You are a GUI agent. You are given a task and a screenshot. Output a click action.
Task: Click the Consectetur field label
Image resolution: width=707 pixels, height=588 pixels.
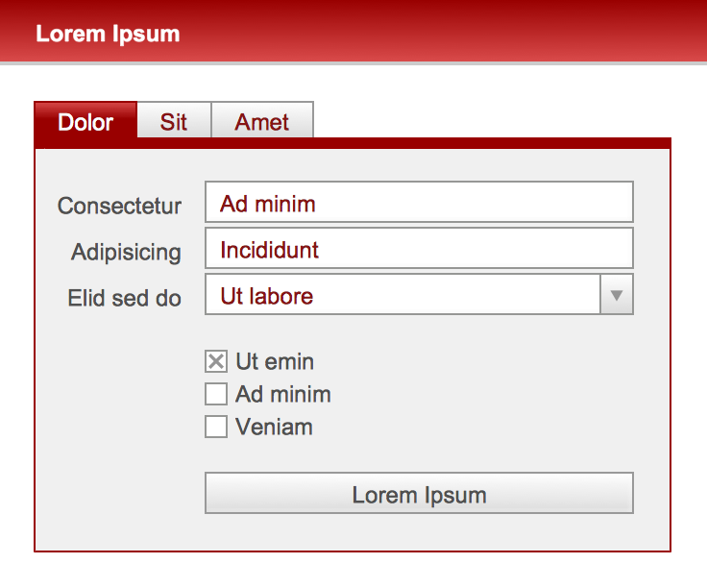coord(120,206)
